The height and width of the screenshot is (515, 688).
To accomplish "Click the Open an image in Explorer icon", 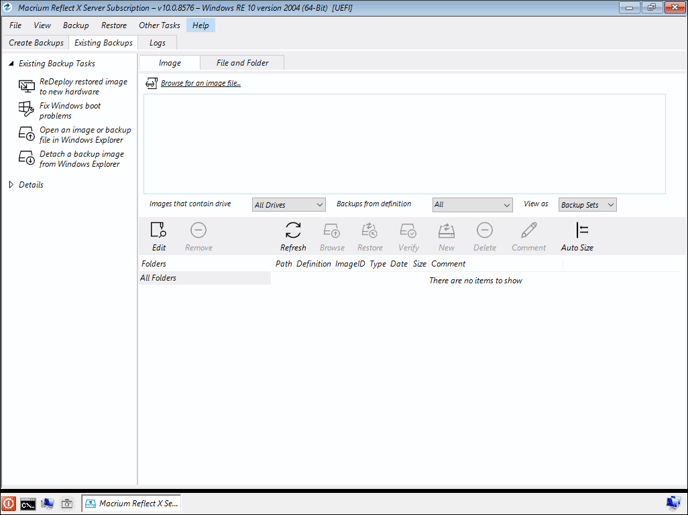I will click(x=26, y=134).
